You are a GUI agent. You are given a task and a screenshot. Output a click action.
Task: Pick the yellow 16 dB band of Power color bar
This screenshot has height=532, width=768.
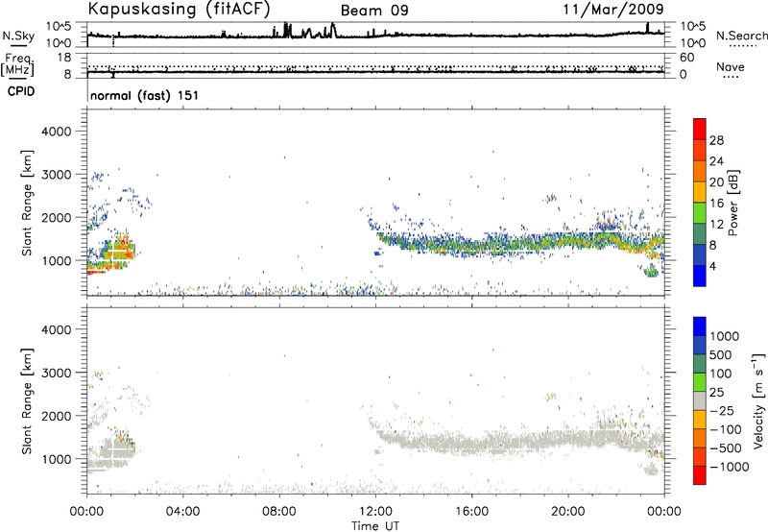(x=700, y=192)
